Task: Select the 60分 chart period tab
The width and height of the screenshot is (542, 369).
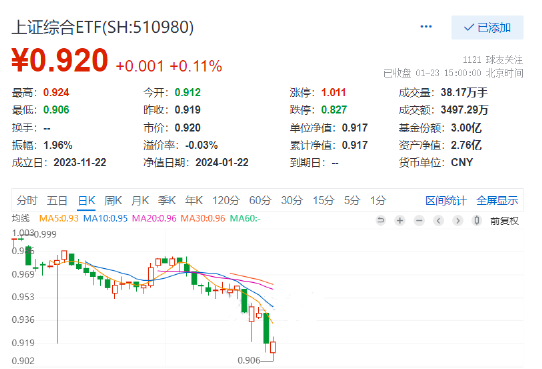Action: click(260, 200)
